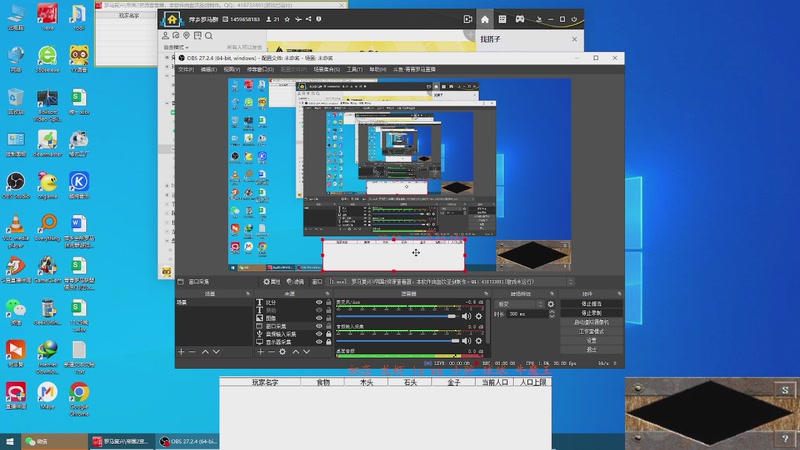Click the share icon in YY header
800x450 pixels.
pos(308,19)
